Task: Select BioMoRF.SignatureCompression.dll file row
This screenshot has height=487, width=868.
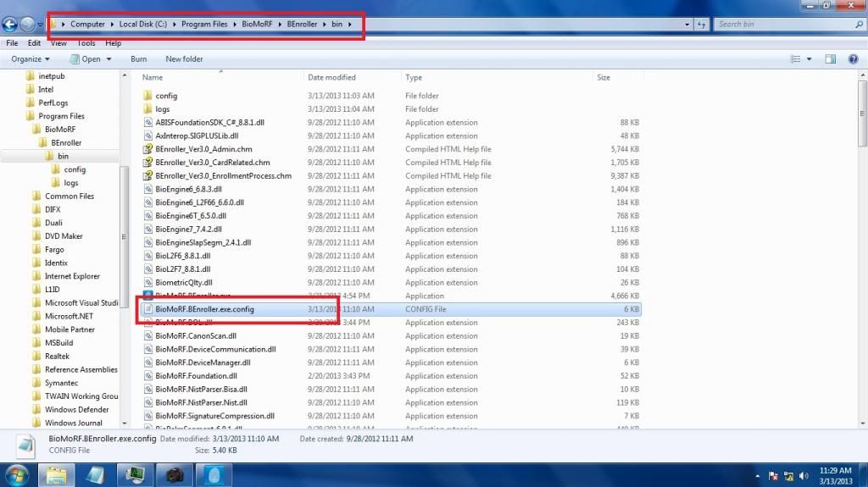Action: point(391,416)
